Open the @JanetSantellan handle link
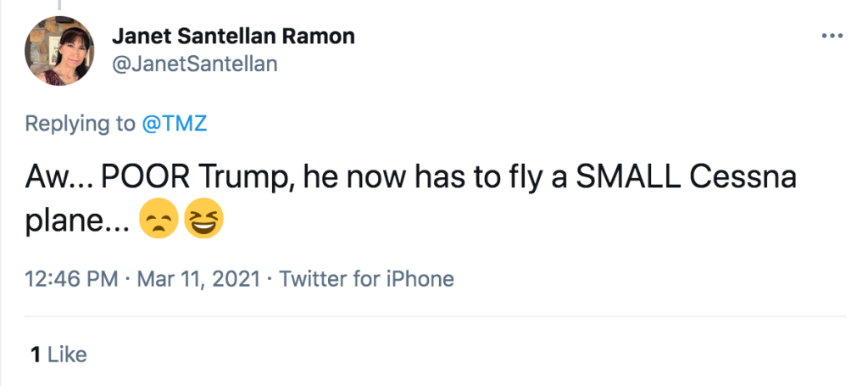 (194, 64)
